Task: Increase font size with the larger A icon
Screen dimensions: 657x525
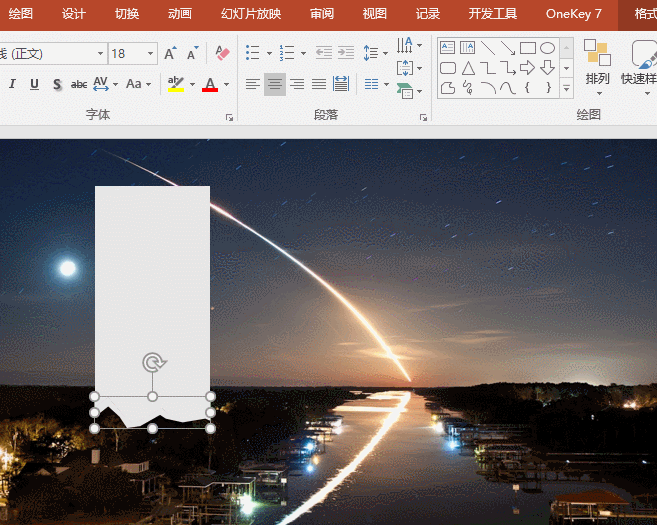Action: pos(170,53)
